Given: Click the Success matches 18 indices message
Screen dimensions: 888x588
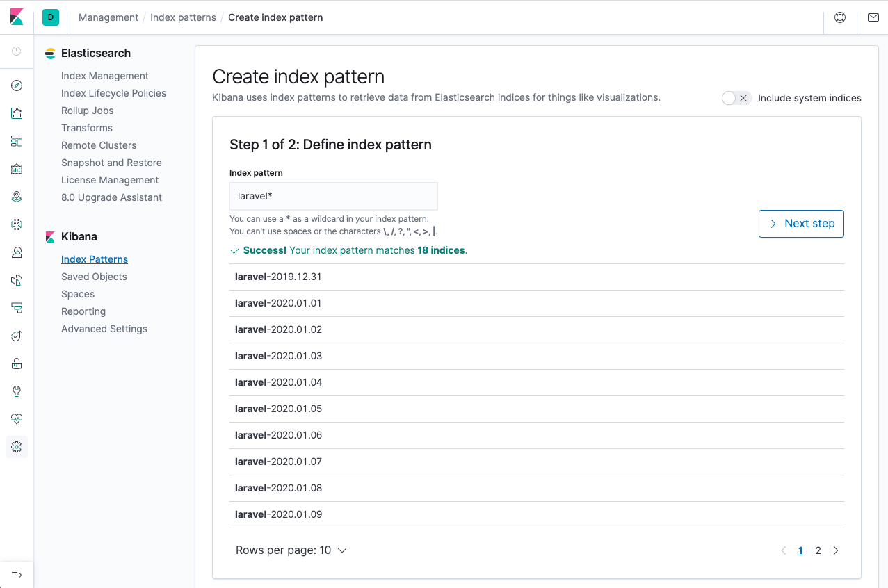Looking at the screenshot, I should pos(348,250).
